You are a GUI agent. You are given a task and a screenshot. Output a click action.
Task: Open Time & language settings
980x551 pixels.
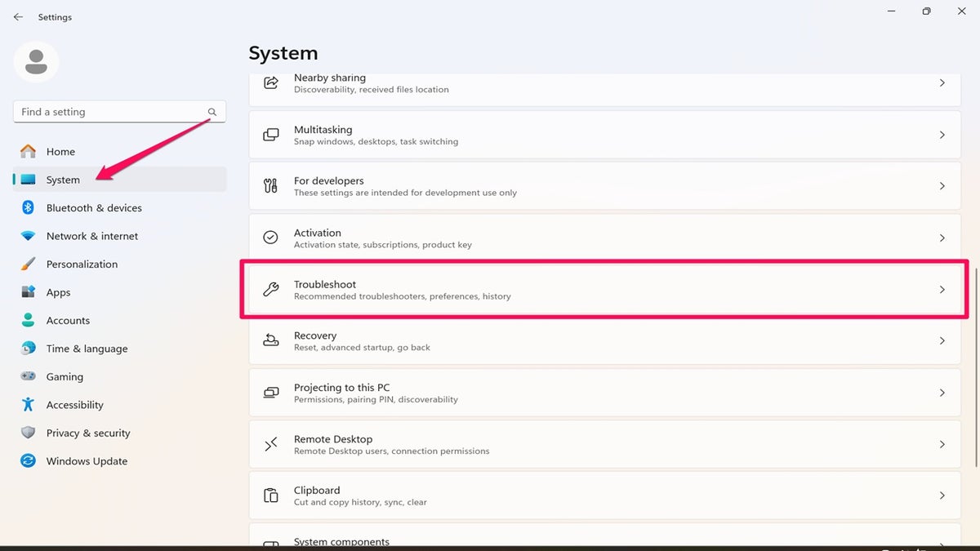119,349
